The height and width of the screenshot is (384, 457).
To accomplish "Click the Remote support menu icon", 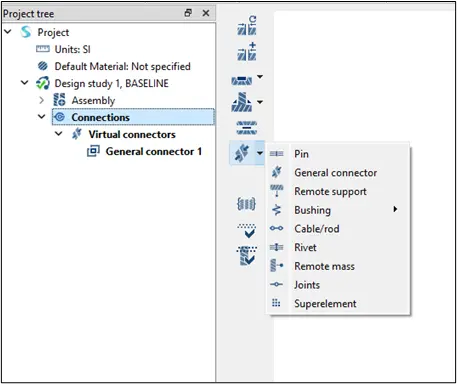I will [x=276, y=191].
